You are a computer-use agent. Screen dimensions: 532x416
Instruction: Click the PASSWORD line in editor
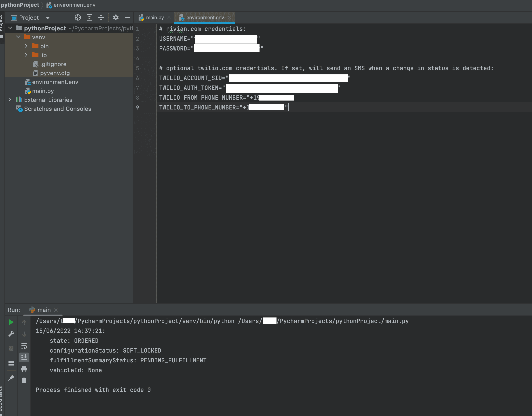[211, 48]
